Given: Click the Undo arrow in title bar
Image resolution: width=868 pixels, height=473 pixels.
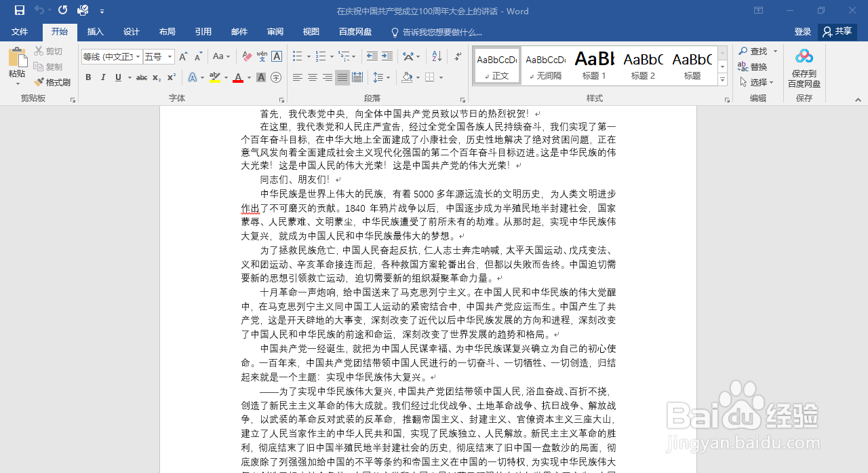Looking at the screenshot, I should (x=39, y=10).
